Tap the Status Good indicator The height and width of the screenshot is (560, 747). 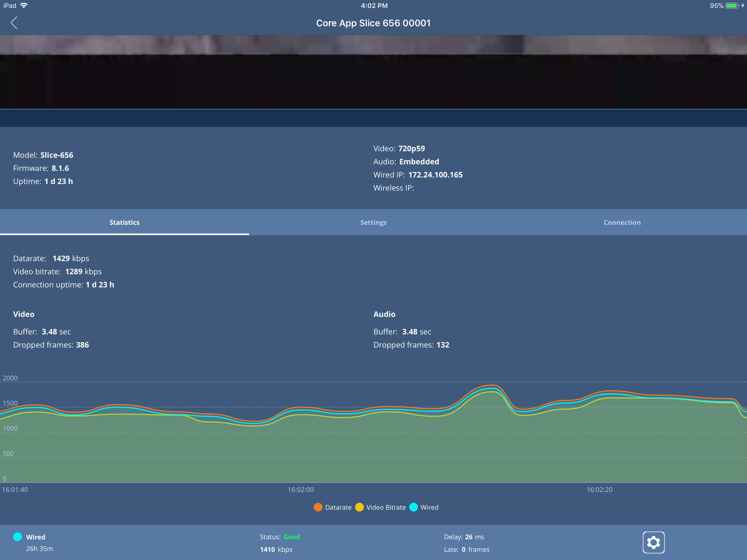tap(291, 537)
